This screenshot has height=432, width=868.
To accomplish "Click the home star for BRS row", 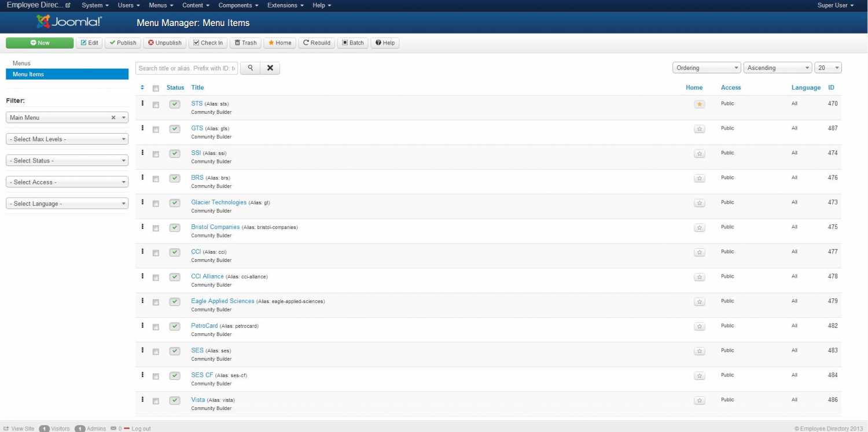I will [x=700, y=178].
